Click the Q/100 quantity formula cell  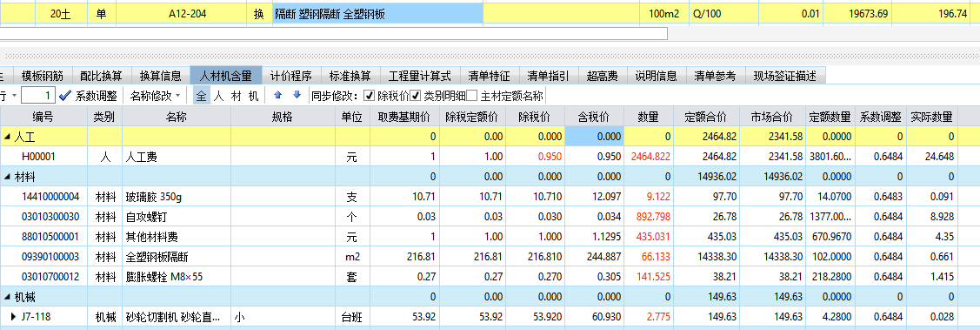tap(723, 13)
